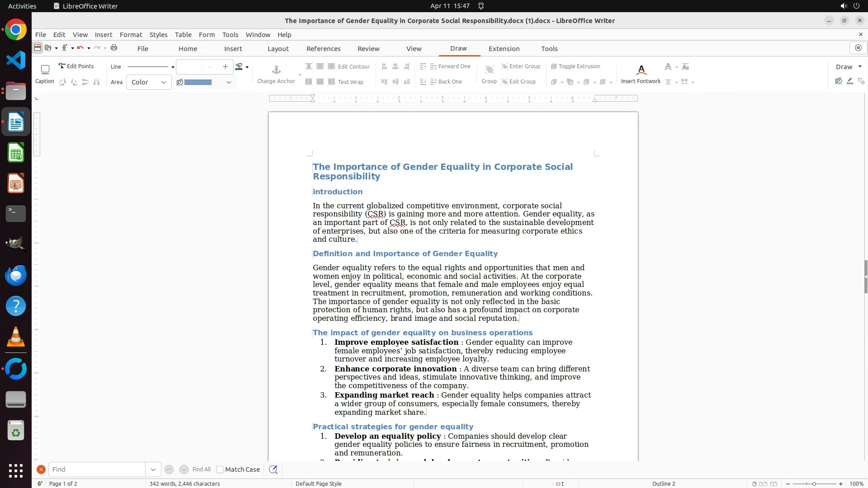Click the Find All button
Image resolution: width=868 pixels, height=488 pixels.
(201, 469)
